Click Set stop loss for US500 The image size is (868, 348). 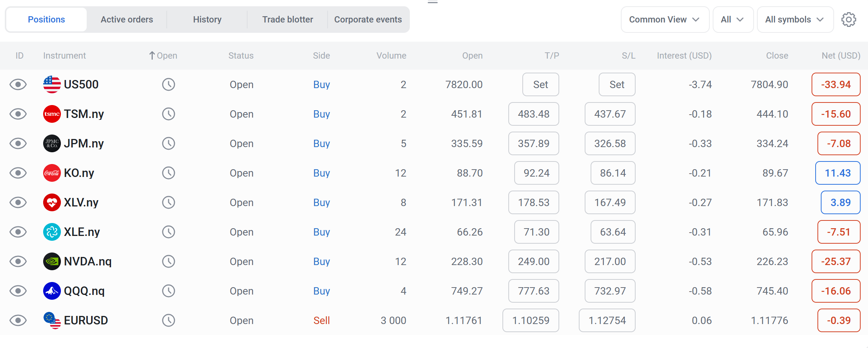tap(617, 84)
